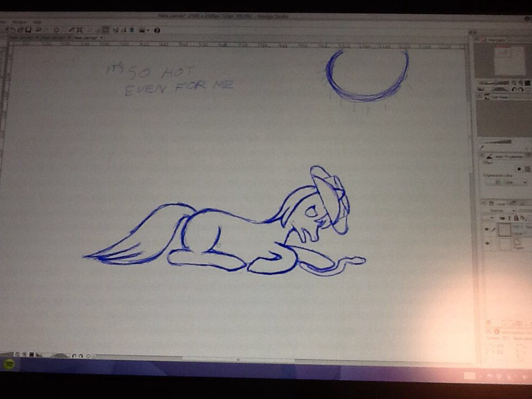Click the canvas horizontal scrollbar
532x399 pixels.
[238, 359]
